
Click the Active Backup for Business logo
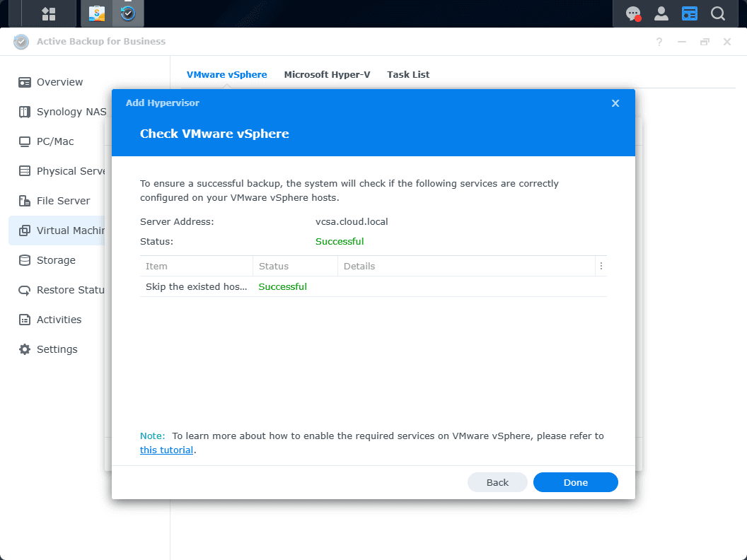tap(21, 42)
